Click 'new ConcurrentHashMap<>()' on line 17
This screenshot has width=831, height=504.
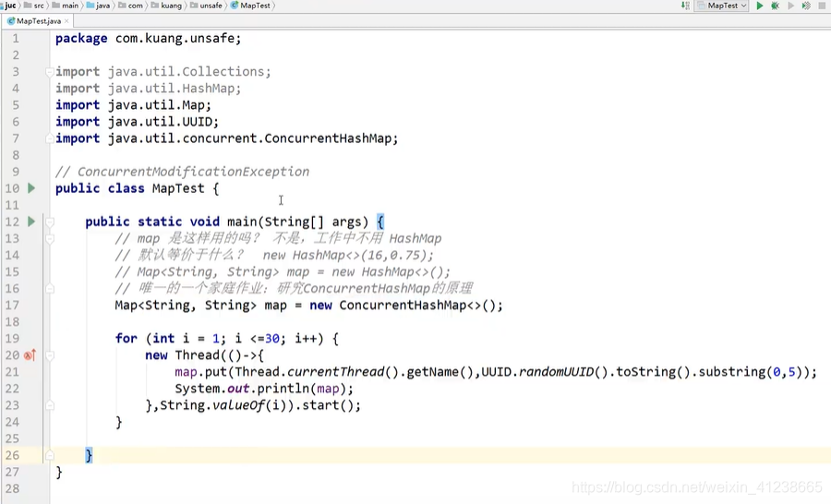(x=403, y=306)
